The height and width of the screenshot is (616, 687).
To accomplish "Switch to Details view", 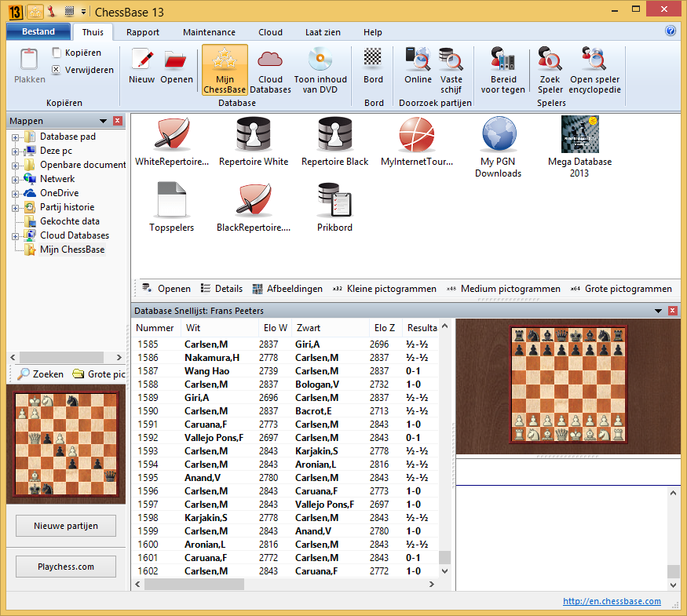I will (221, 289).
